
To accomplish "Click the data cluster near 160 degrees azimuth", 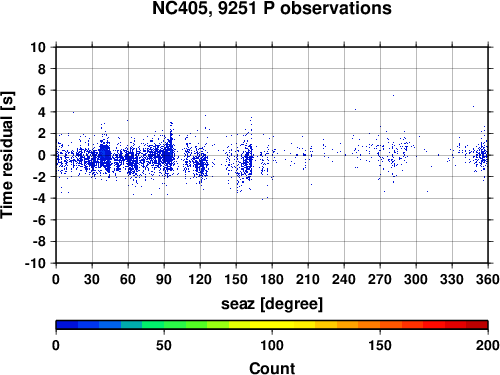I will [x=248, y=160].
